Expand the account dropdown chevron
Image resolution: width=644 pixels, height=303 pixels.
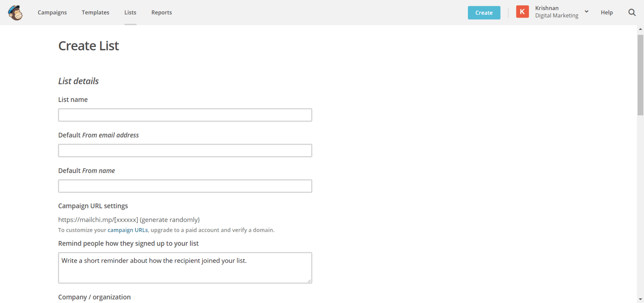point(587,12)
